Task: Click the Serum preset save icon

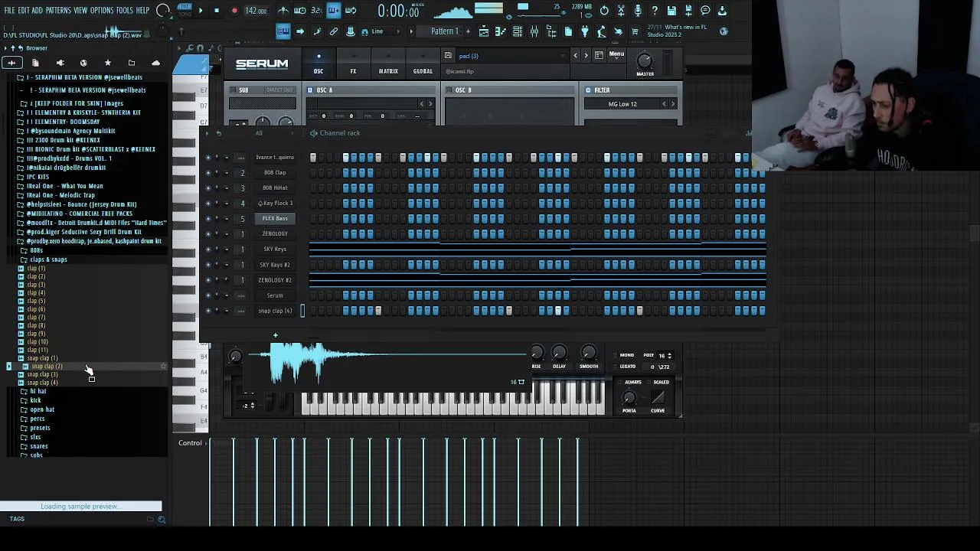Action: coord(448,56)
